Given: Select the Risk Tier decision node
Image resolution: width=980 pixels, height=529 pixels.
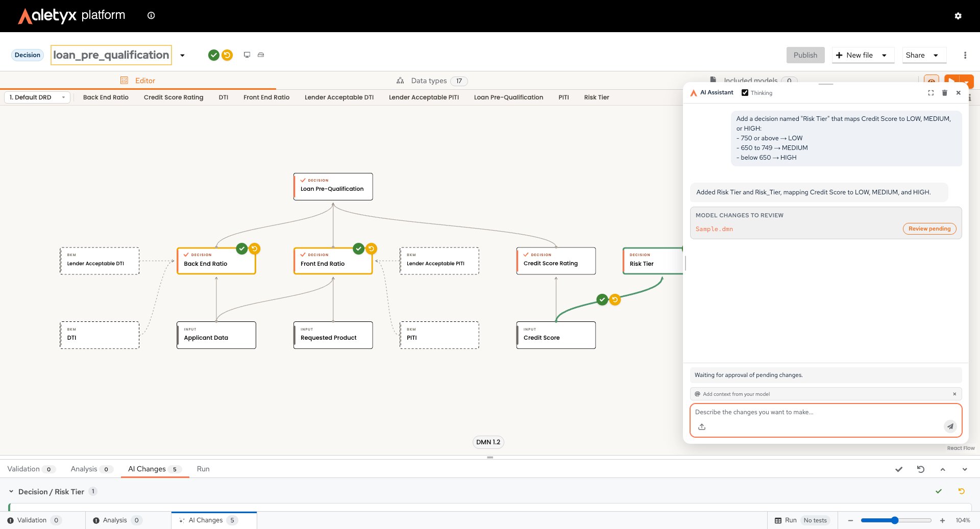Looking at the screenshot, I should tap(653, 261).
